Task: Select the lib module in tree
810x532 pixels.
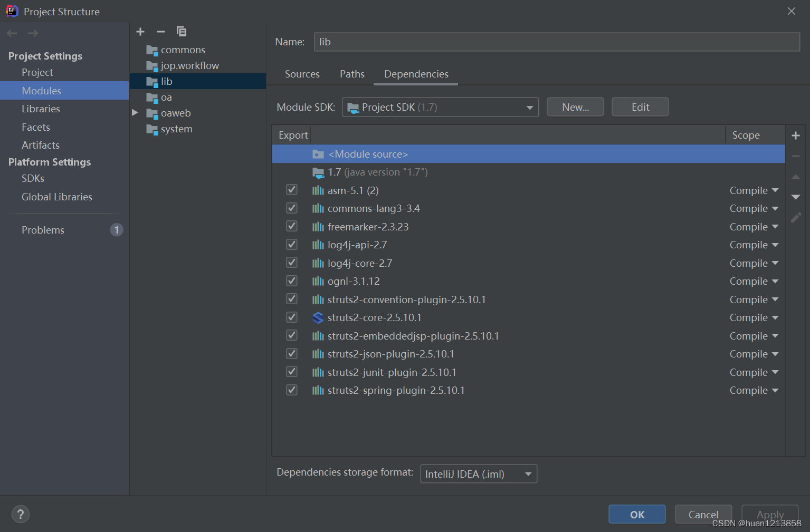Action: 198,81
